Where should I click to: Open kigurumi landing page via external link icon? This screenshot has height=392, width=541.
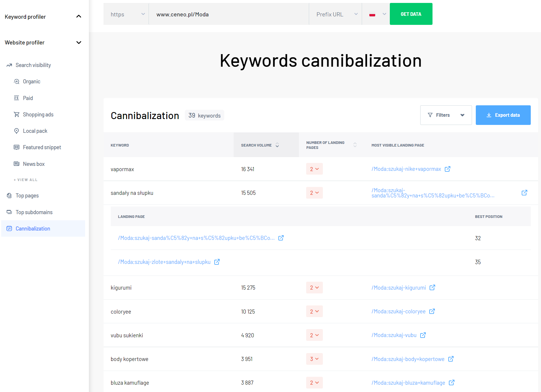pyautogui.click(x=432, y=288)
